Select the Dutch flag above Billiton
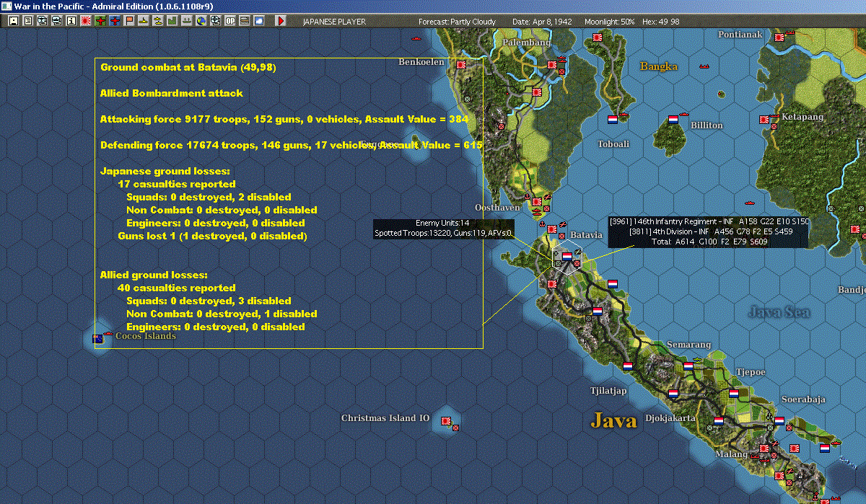 [x=673, y=120]
